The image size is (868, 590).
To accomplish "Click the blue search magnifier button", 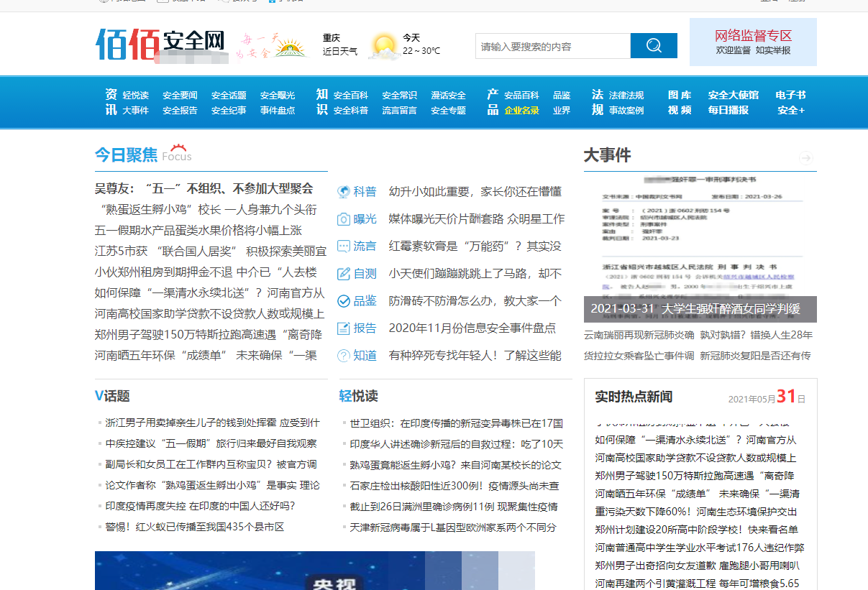I will 654,46.
